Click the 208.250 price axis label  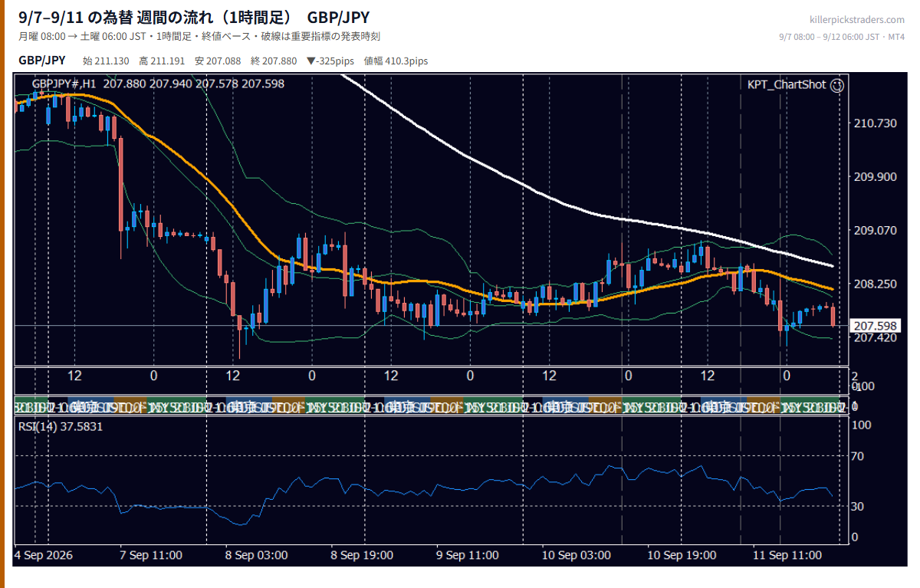click(x=875, y=284)
